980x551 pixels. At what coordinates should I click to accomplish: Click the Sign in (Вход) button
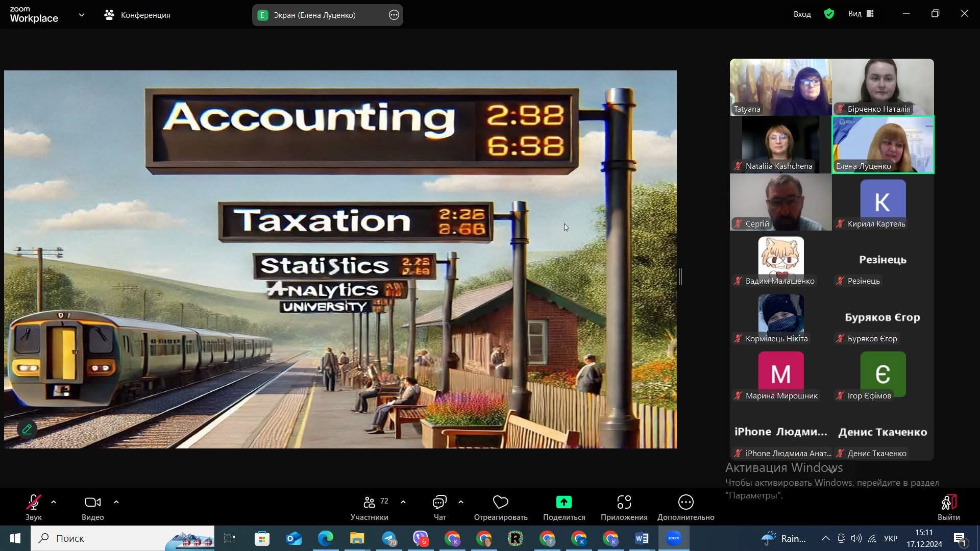coord(802,14)
